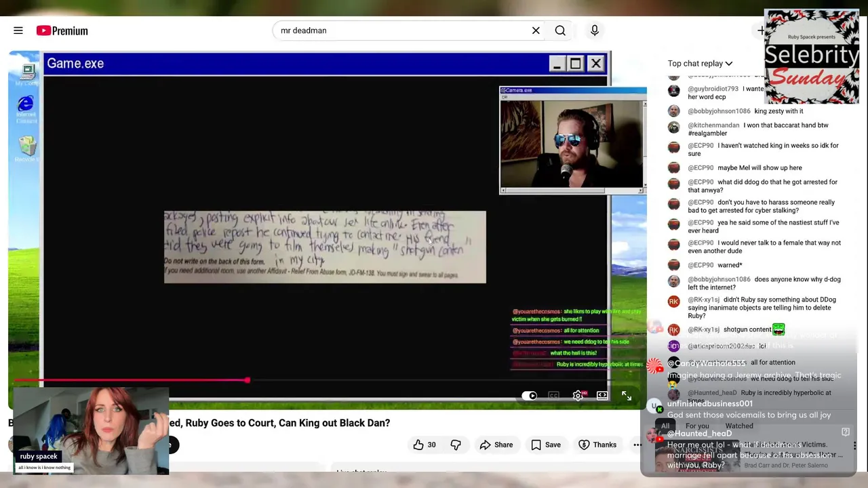Run search with the magnifier icon

click(x=560, y=30)
